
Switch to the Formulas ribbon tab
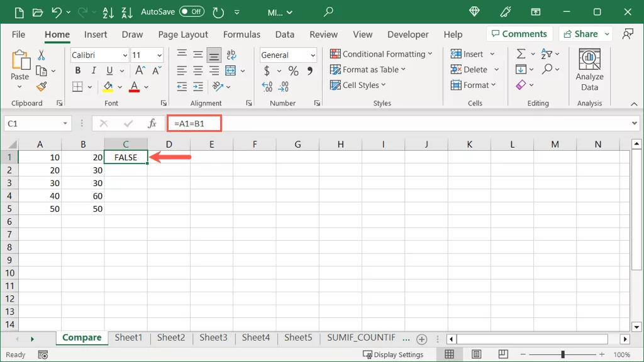pos(241,35)
